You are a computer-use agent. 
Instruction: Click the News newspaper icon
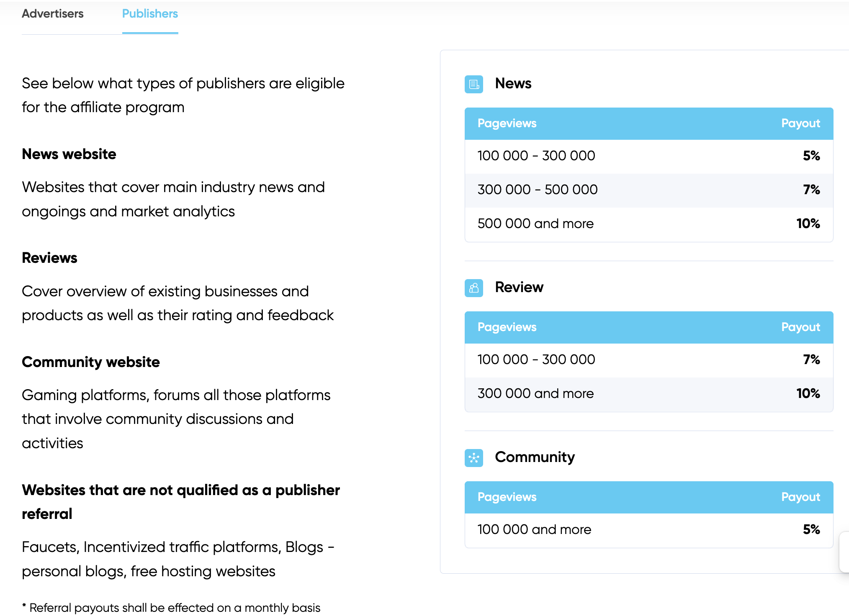(473, 84)
